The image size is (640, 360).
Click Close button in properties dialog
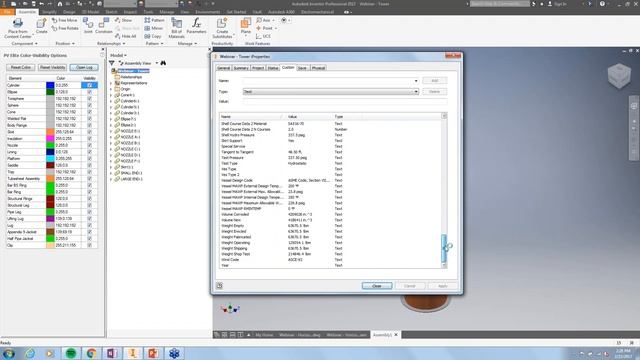coord(377,286)
